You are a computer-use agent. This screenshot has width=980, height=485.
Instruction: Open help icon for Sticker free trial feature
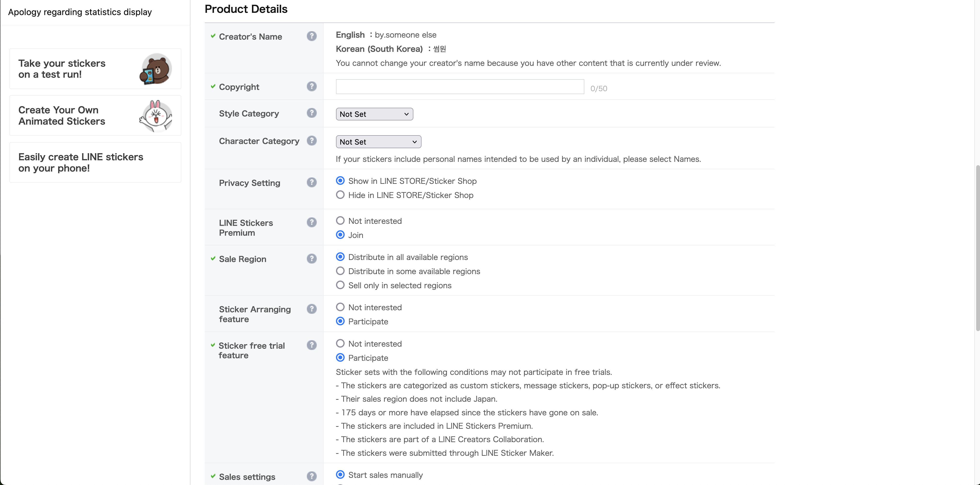(x=312, y=345)
